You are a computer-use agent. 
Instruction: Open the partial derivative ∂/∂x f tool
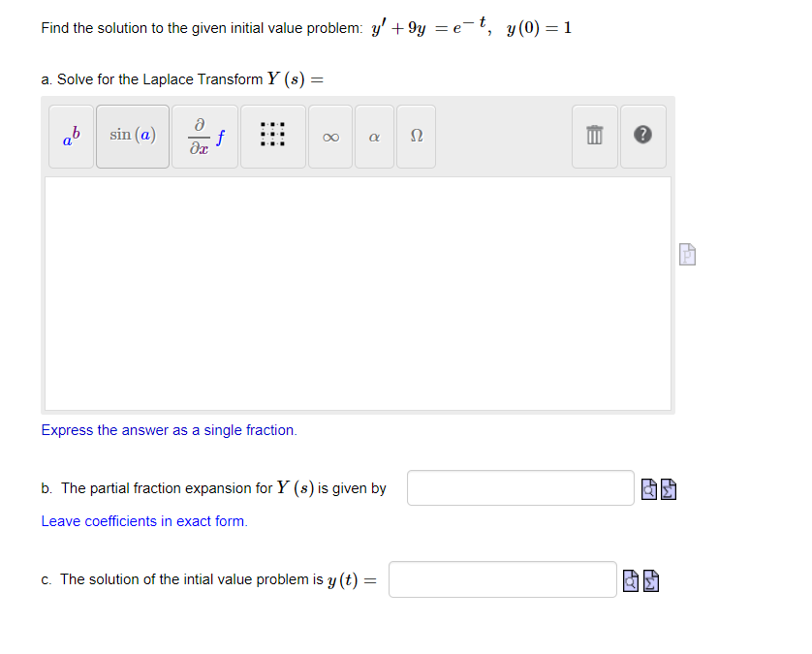click(x=203, y=136)
